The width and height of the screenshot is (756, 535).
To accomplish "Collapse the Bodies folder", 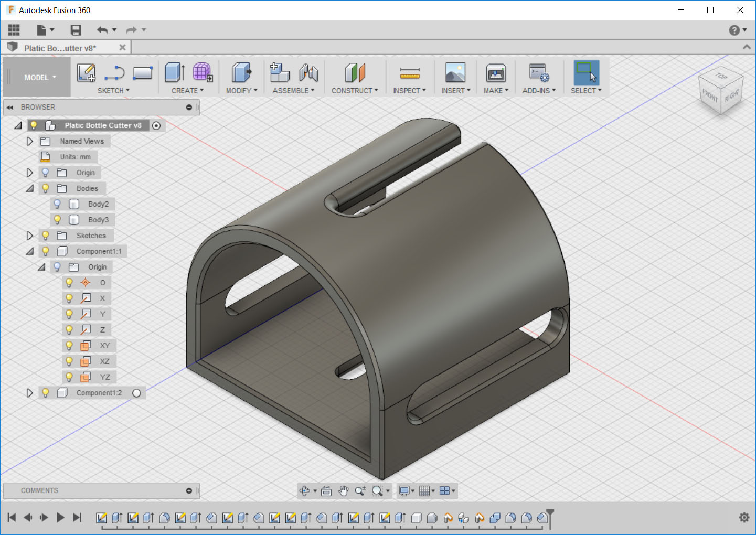I will [x=29, y=188].
